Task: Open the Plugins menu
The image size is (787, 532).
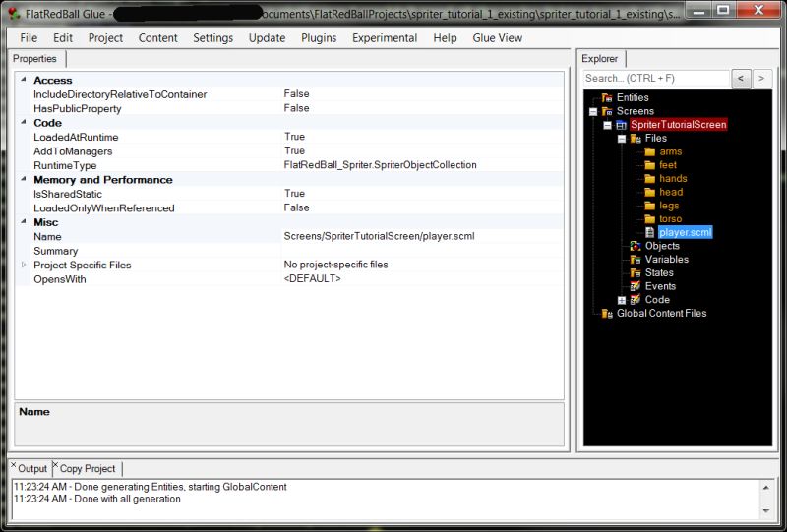Action: (x=319, y=38)
